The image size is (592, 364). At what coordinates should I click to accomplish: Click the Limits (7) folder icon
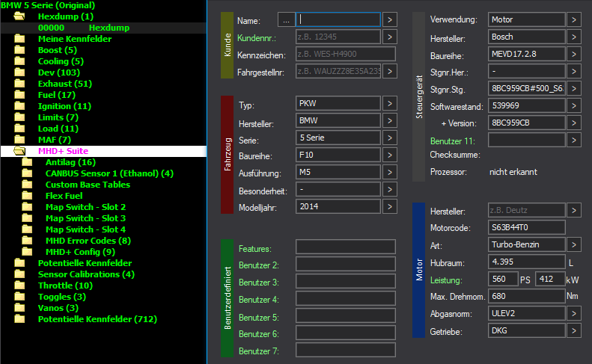tap(19, 117)
